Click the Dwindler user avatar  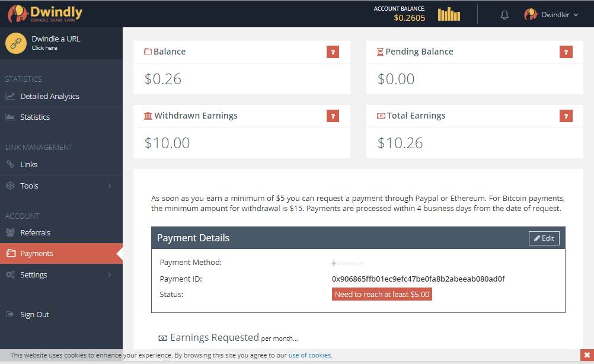[531, 14]
